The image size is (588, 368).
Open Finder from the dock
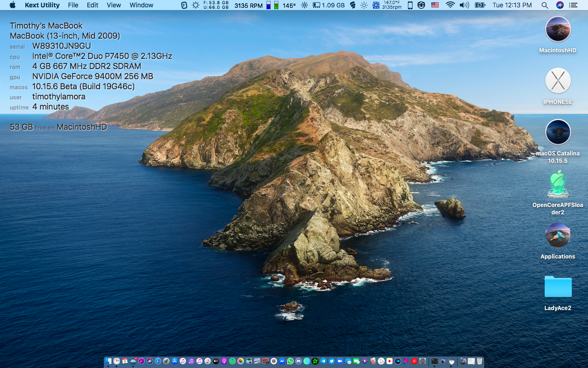click(108, 361)
